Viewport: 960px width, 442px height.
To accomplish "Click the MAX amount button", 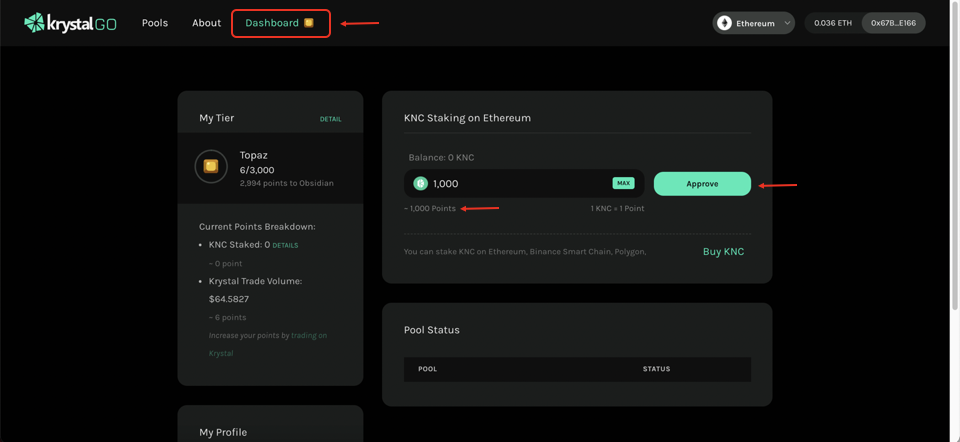I will click(623, 183).
